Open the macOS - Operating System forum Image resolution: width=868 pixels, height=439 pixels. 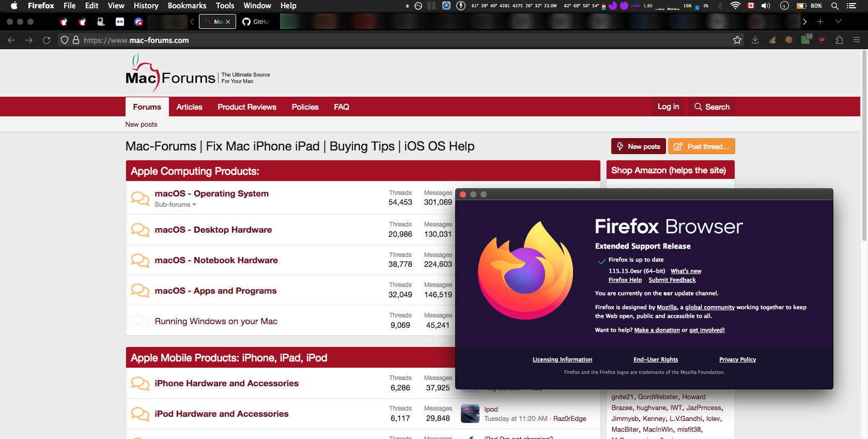click(x=212, y=193)
